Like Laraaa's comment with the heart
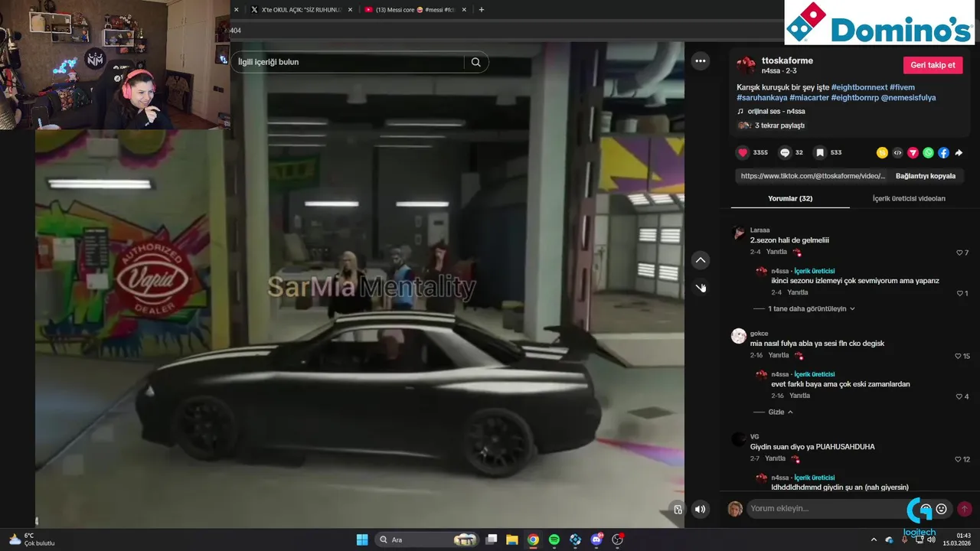 (x=959, y=253)
